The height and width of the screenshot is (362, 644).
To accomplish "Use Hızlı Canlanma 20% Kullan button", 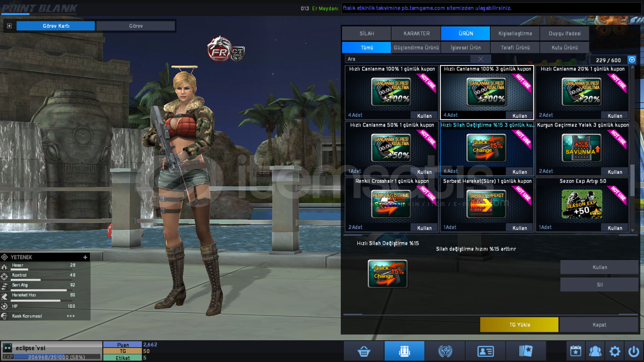I will tap(615, 116).
